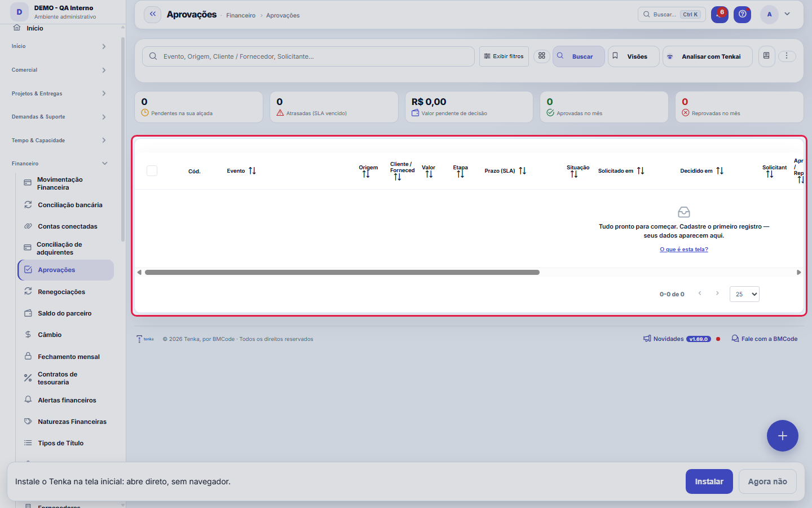Open Fechamento mensal menu item
This screenshot has height=508, width=812.
pyautogui.click(x=65, y=357)
